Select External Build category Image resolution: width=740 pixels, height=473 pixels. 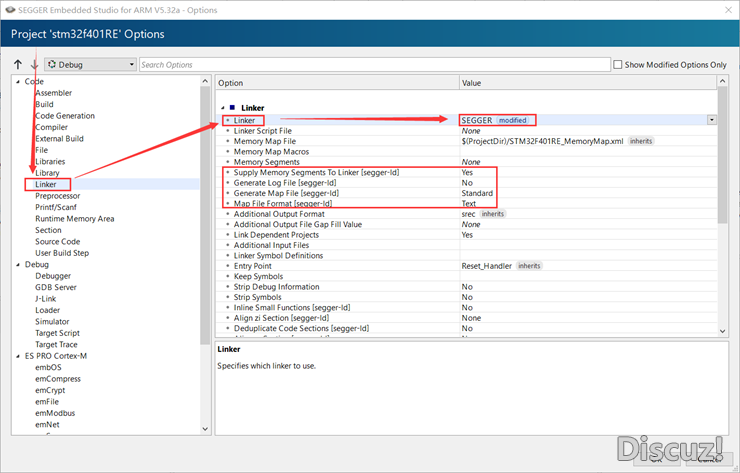(59, 139)
